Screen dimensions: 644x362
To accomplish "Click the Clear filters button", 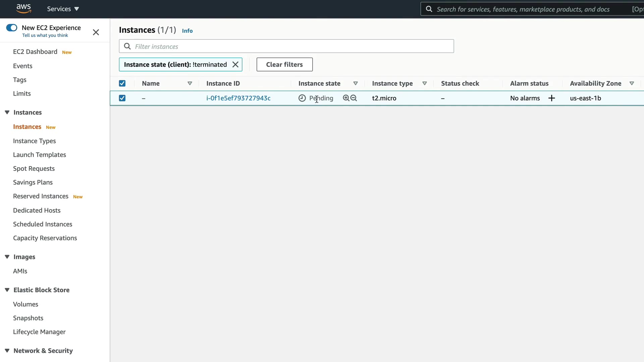I will [284, 64].
